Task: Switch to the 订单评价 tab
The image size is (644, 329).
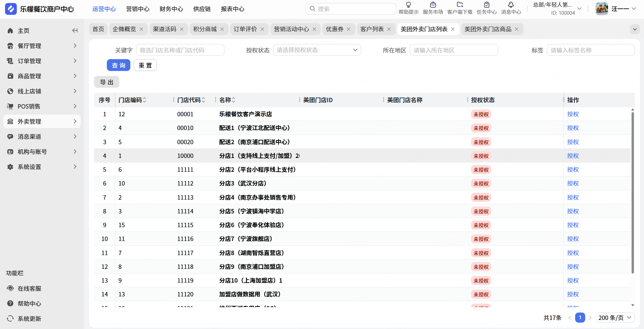Action: click(245, 29)
